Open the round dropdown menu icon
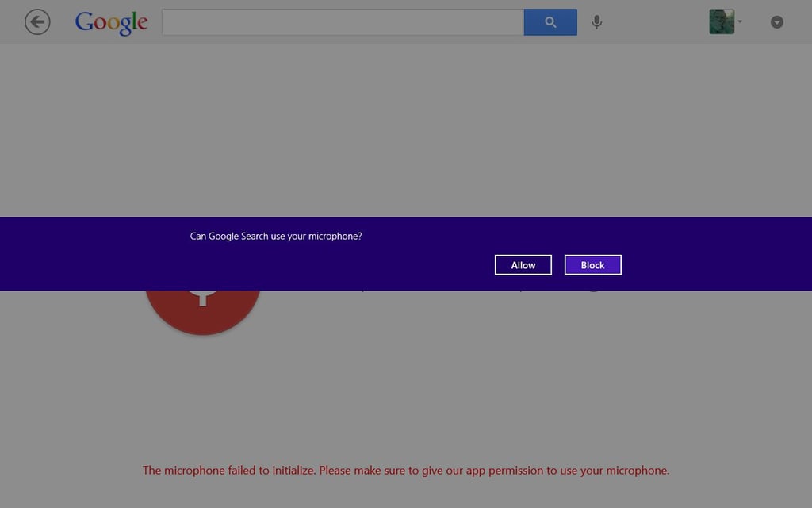This screenshot has height=508, width=812. click(x=777, y=22)
